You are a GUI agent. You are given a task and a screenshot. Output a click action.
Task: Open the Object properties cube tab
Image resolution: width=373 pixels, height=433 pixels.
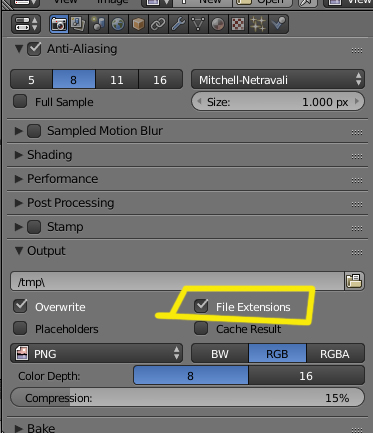pos(138,24)
